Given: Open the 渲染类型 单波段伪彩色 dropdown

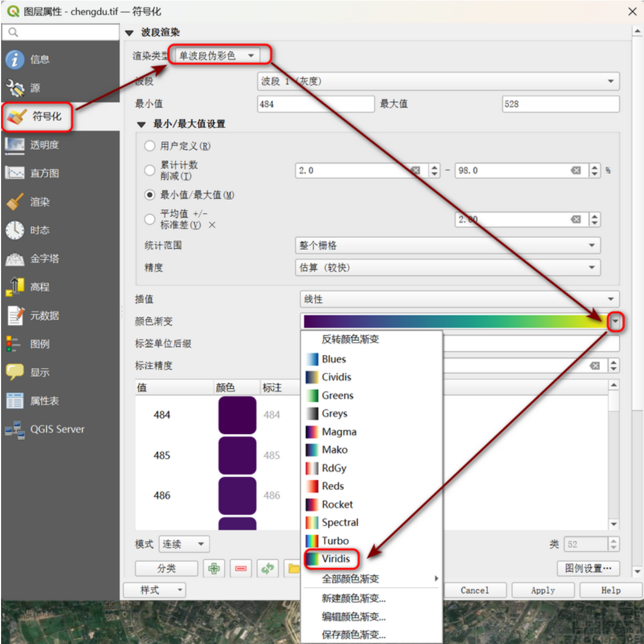Looking at the screenshot, I should (x=218, y=55).
